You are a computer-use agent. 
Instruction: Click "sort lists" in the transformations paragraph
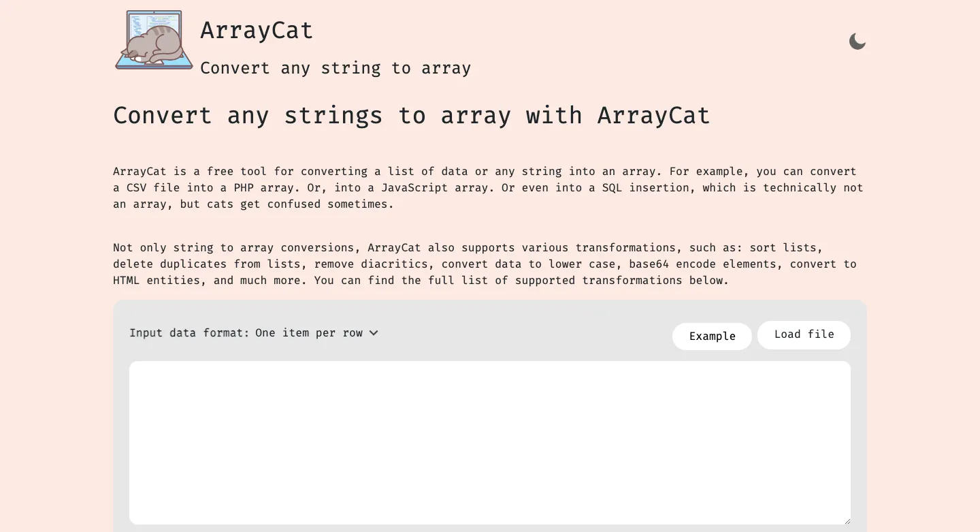[786, 248]
